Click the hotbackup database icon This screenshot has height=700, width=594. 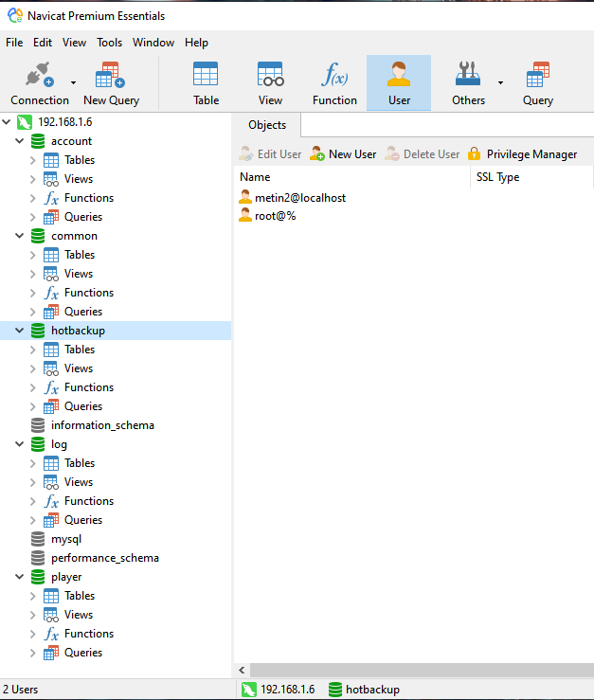coord(38,331)
